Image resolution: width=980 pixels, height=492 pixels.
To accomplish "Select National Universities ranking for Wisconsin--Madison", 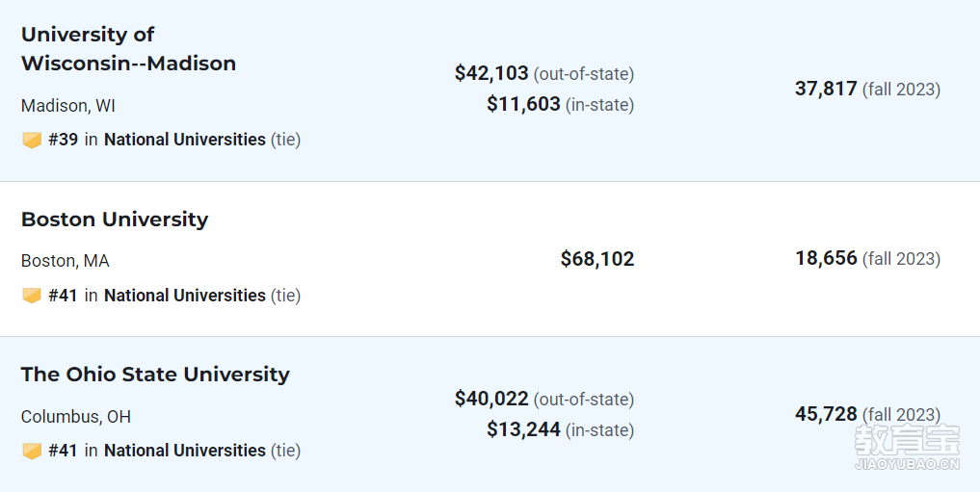I will pyautogui.click(x=185, y=140).
